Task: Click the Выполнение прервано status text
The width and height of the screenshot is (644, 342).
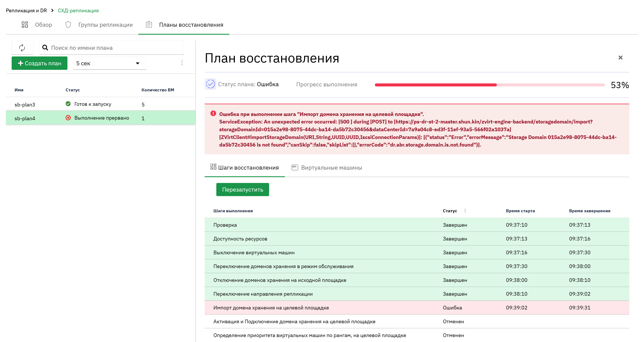Action: click(x=102, y=118)
